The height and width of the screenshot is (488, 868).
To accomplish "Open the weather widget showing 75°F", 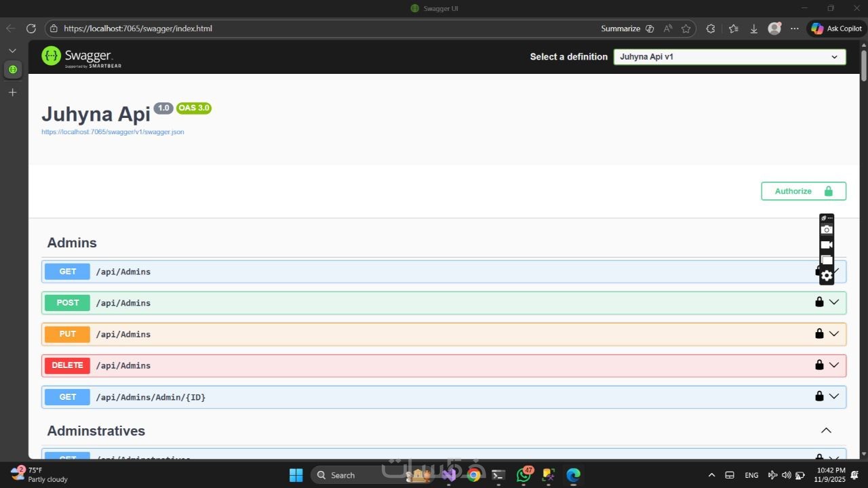I will click(39, 474).
